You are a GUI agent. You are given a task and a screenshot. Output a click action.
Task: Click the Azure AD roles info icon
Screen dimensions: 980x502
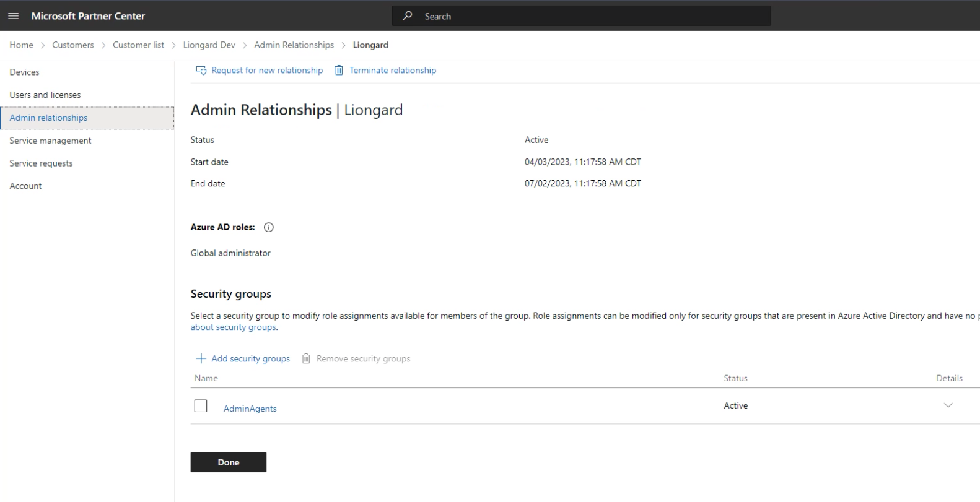pos(268,227)
